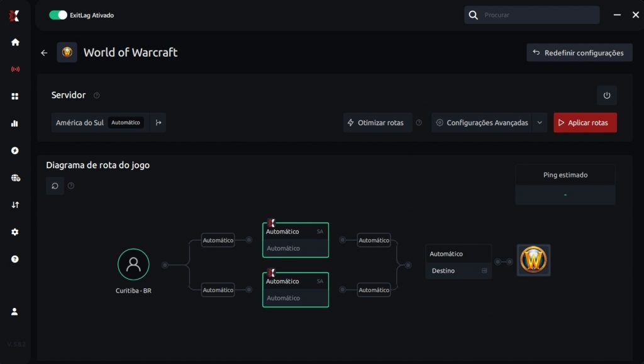Open the help question mark sidebar icon
This screenshot has height=364, width=644.
click(15, 259)
